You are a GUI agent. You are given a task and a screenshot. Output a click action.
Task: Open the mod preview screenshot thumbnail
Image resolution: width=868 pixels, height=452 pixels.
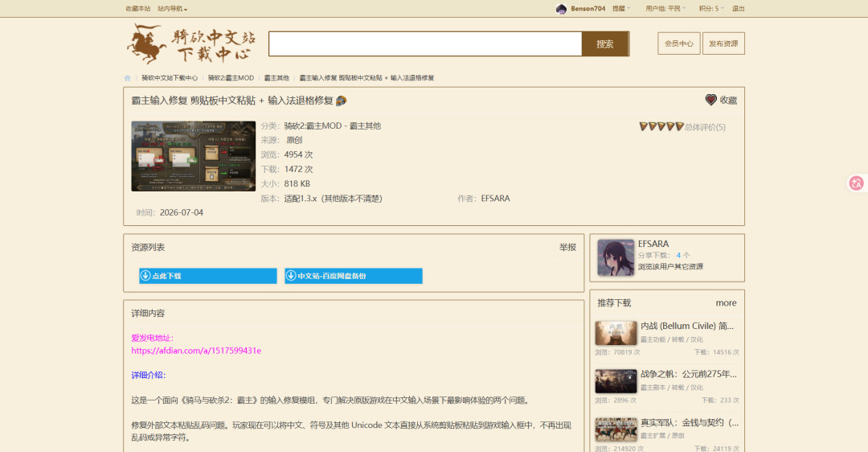193,156
